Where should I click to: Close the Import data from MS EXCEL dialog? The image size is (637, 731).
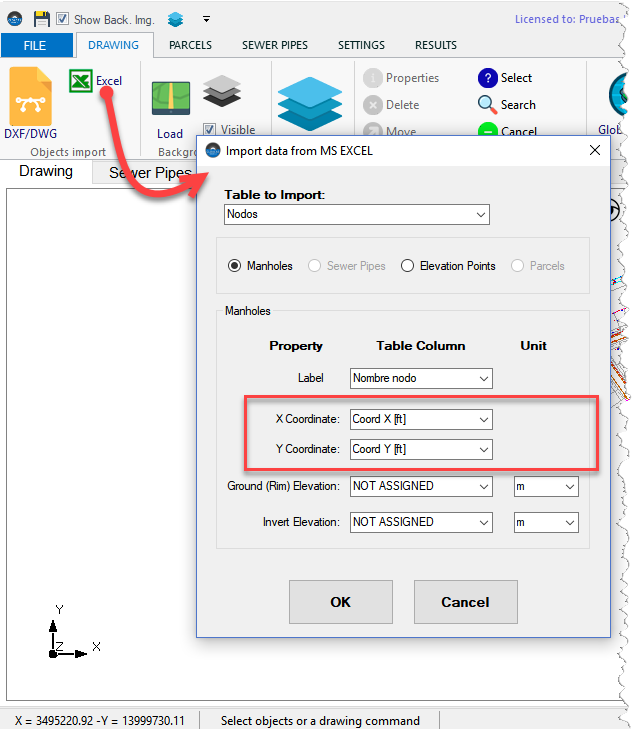pyautogui.click(x=594, y=150)
